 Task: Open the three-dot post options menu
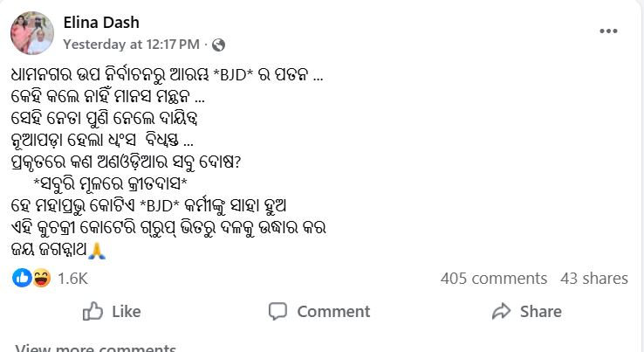click(608, 31)
